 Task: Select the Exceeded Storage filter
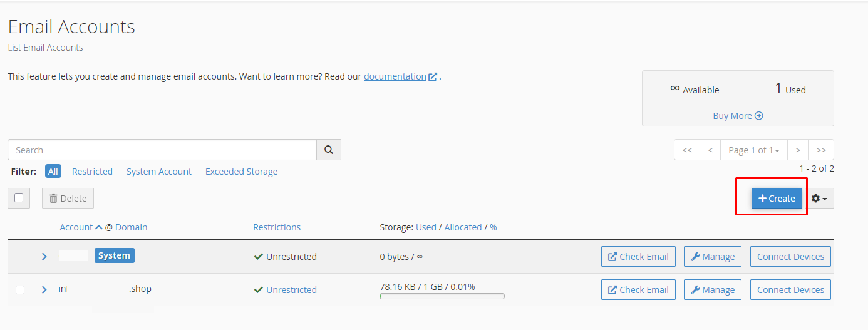[x=241, y=172]
